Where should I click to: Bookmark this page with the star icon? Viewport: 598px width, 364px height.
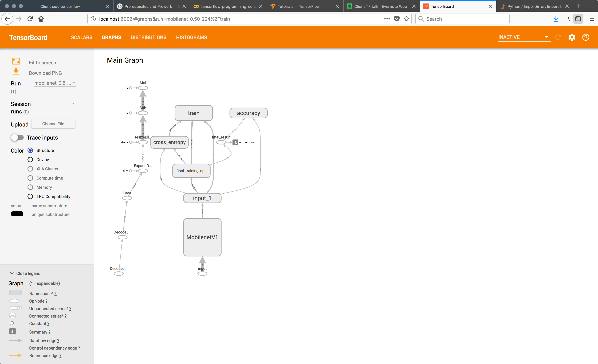click(x=407, y=19)
